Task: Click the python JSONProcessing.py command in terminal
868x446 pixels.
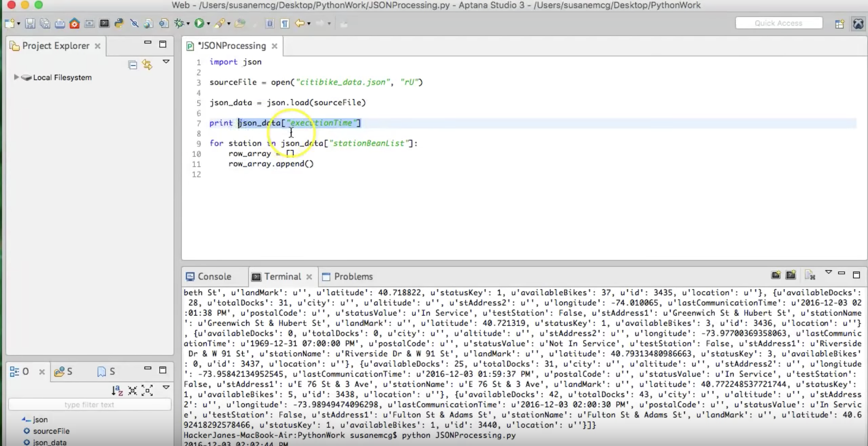Action: [x=458, y=435]
